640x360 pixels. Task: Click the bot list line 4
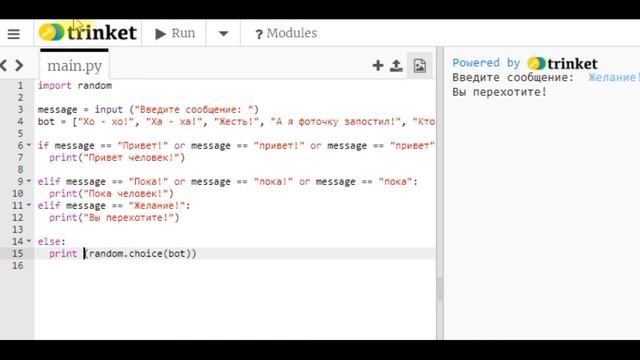coord(236,122)
